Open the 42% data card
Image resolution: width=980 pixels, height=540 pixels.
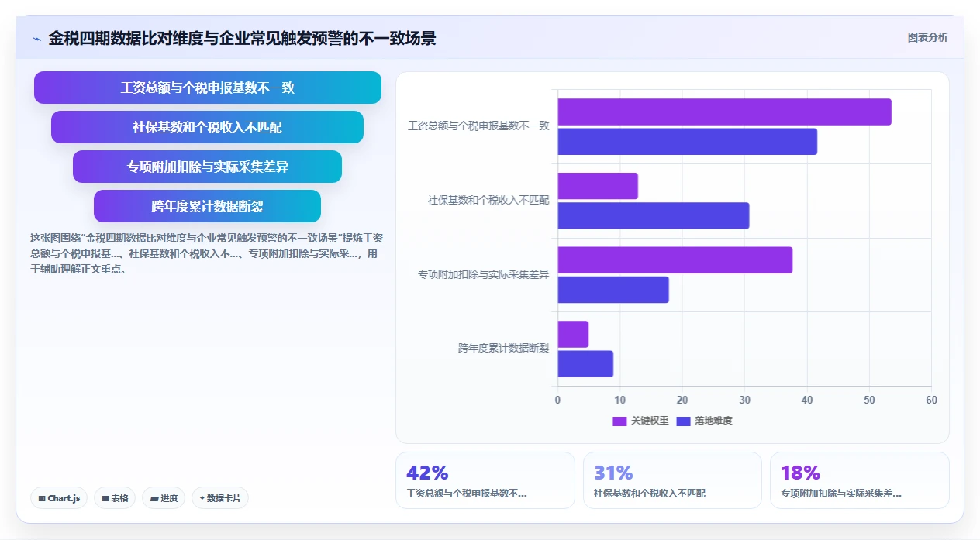pos(485,480)
